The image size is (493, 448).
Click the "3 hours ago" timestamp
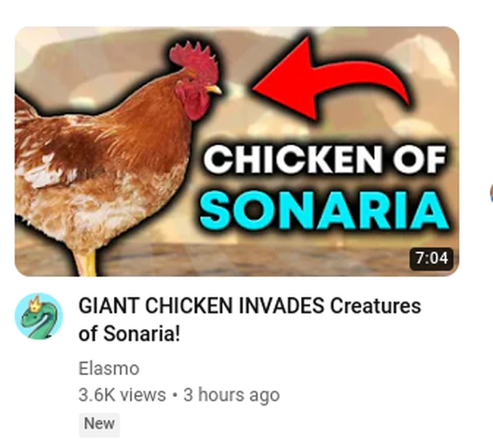231,395
